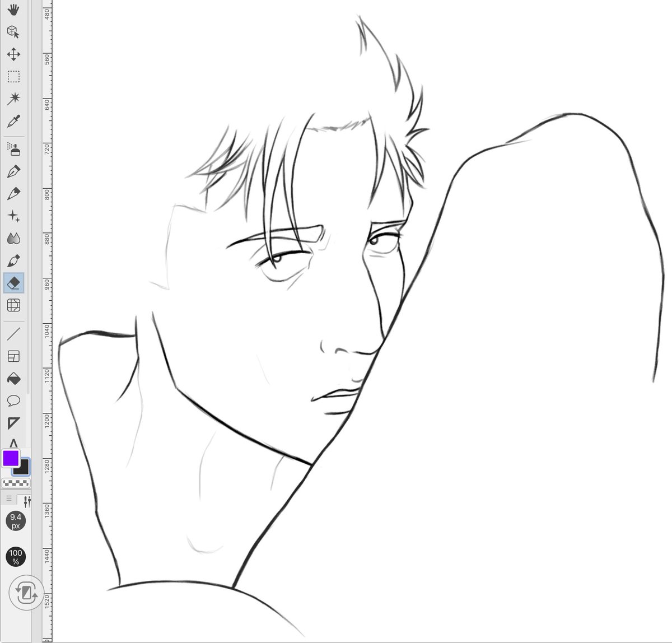Select the speech Balloon tool
Viewport: 672px width, 643px height.
14,401
